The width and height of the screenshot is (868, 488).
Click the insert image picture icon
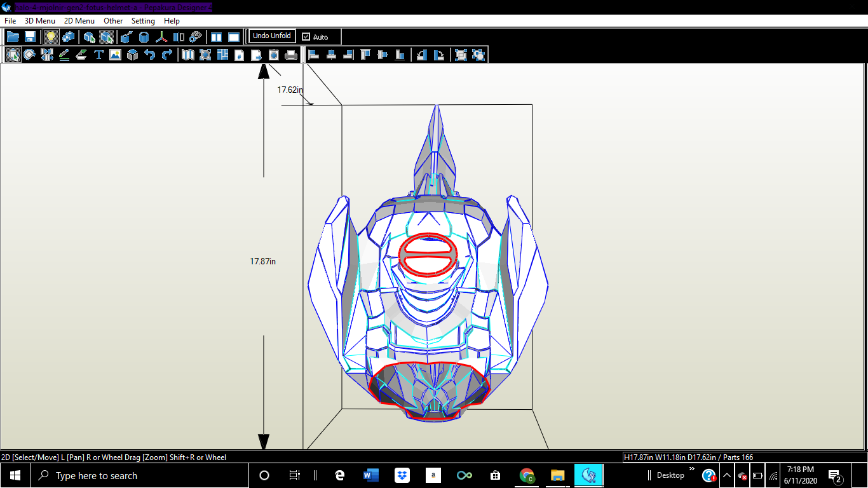(x=115, y=55)
